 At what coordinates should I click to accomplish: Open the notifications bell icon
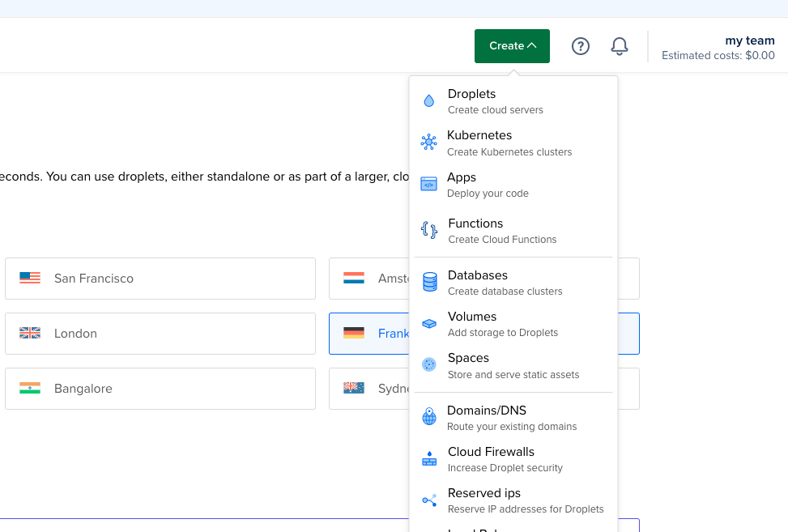click(619, 46)
